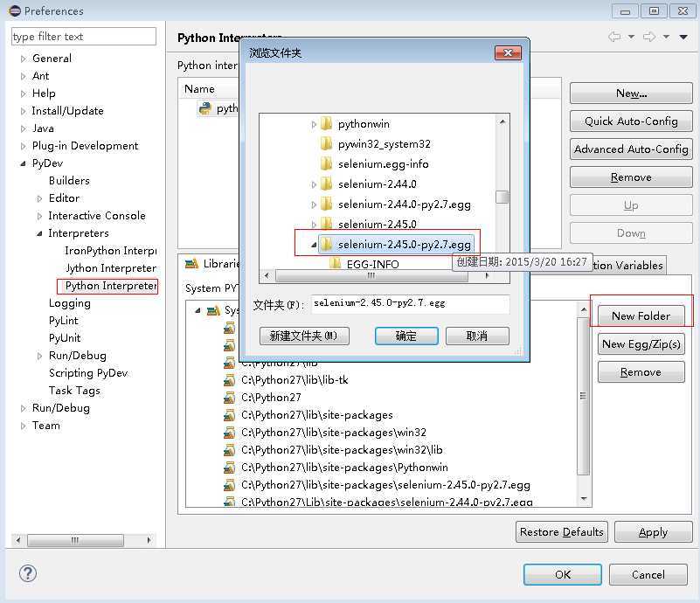Expand the Ant preferences node
The image size is (700, 603).
pos(24,76)
